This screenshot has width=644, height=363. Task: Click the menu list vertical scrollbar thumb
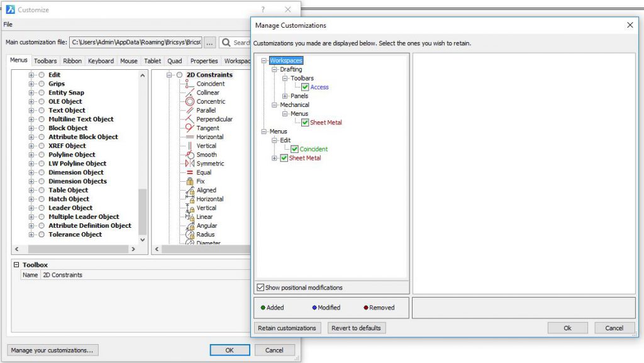[x=143, y=211]
